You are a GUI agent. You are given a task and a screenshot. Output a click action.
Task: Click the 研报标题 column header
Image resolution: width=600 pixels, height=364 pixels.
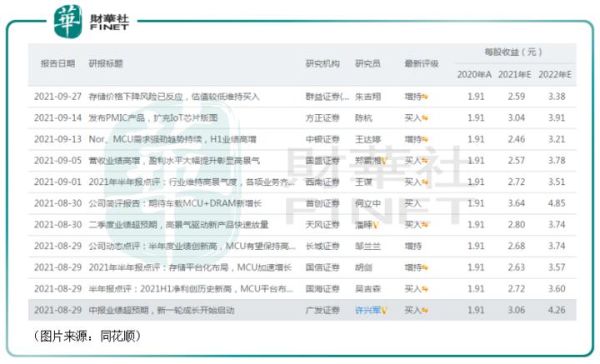pyautogui.click(x=106, y=63)
